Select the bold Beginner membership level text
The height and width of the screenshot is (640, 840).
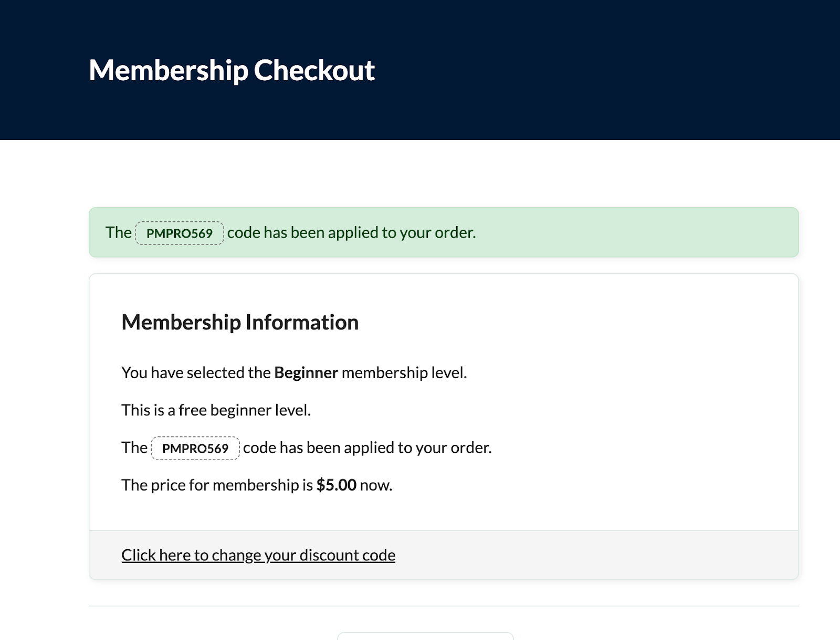(x=306, y=372)
